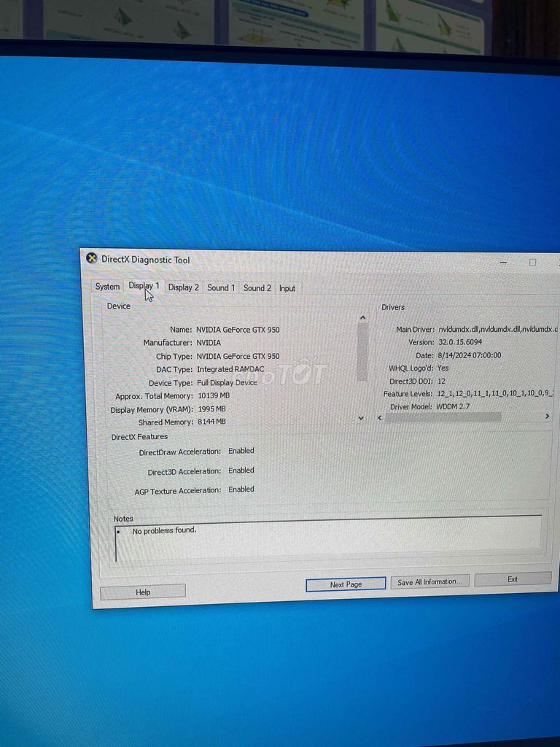Click WHQL Logo'd value Yes
The image size is (560, 747).
click(443, 368)
